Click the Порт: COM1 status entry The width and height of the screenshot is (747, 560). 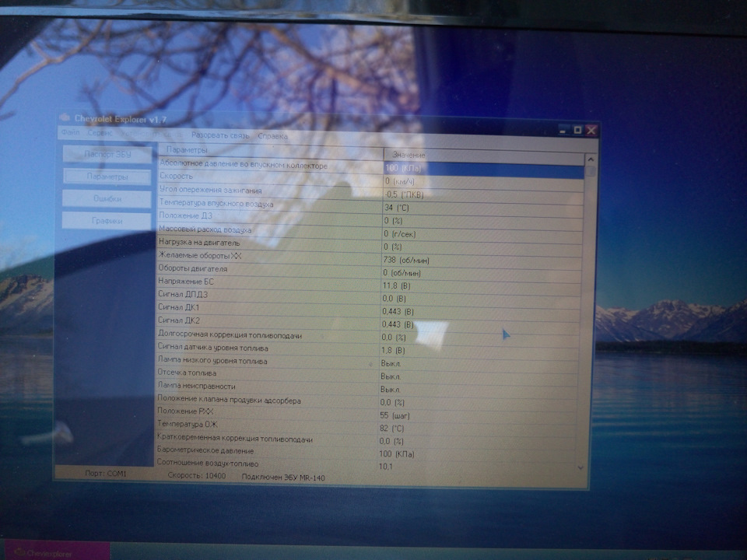point(105,474)
